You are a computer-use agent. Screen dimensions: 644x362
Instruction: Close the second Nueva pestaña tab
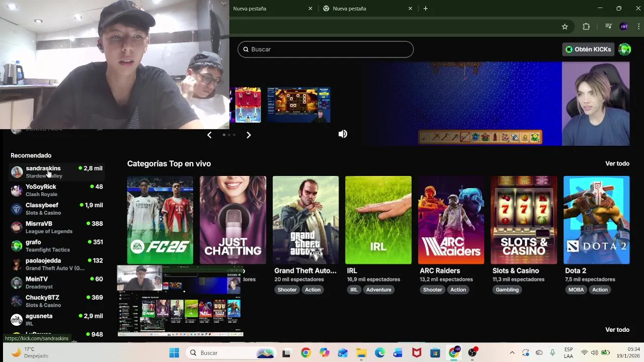point(410,9)
